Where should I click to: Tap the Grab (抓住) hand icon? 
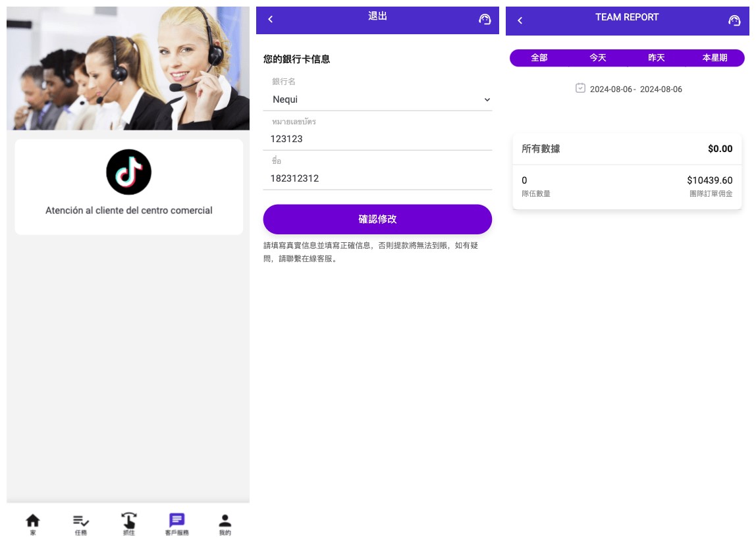(128, 521)
